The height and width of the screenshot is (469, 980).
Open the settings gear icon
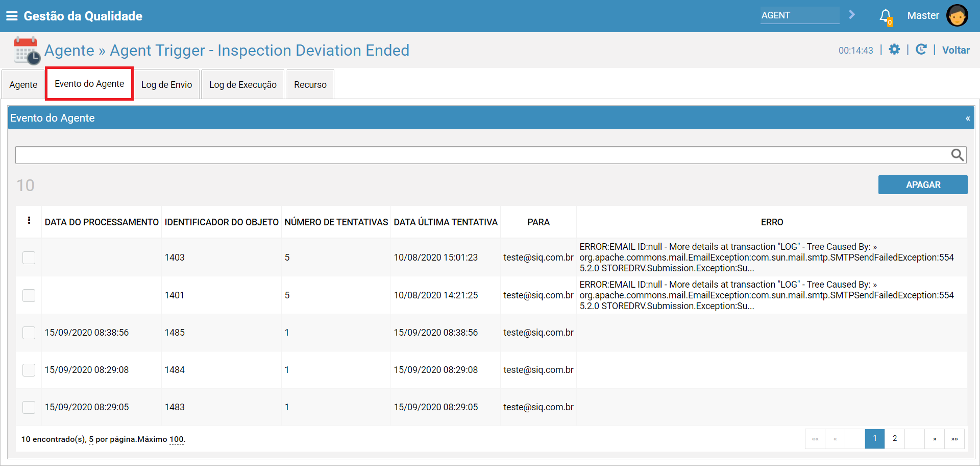pos(894,50)
